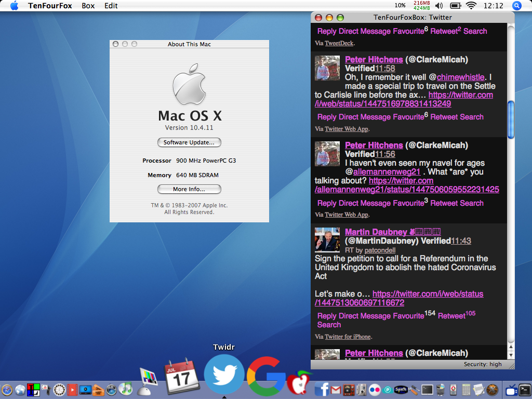Click the 11:58 tweet timestamp
The height and width of the screenshot is (399, 532).
385,68
